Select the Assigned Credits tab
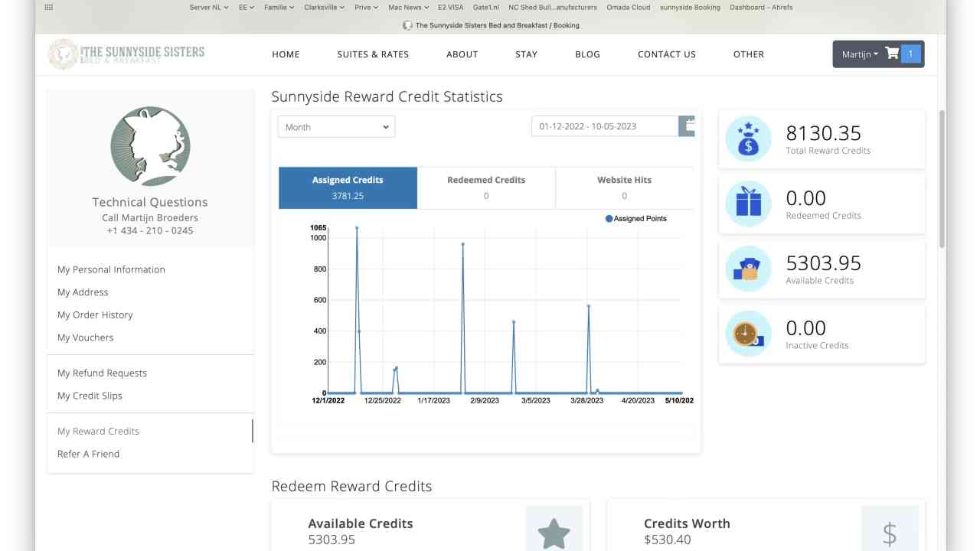Viewport: 980px width, 551px height. 348,187
